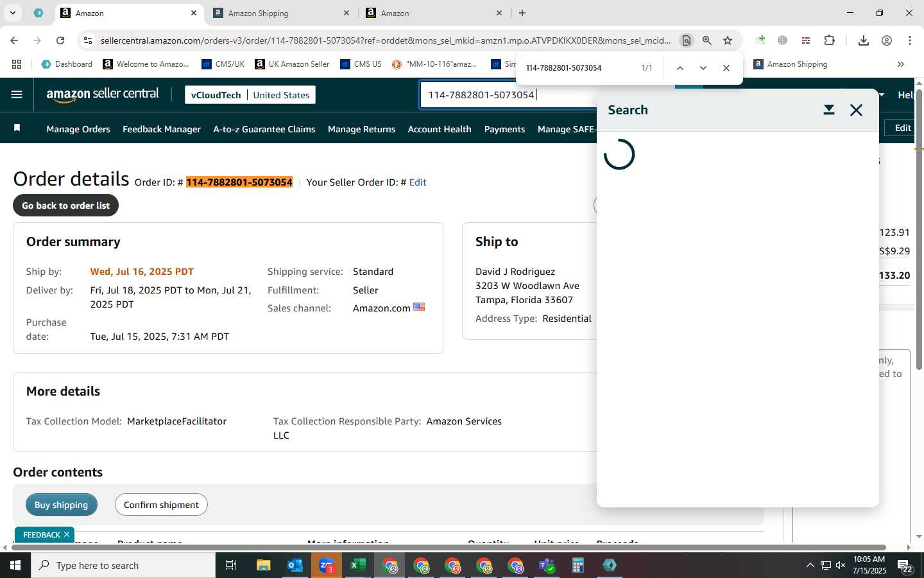Image resolution: width=924 pixels, height=578 pixels.
Task: Click the amazon seller central logo
Action: click(103, 94)
